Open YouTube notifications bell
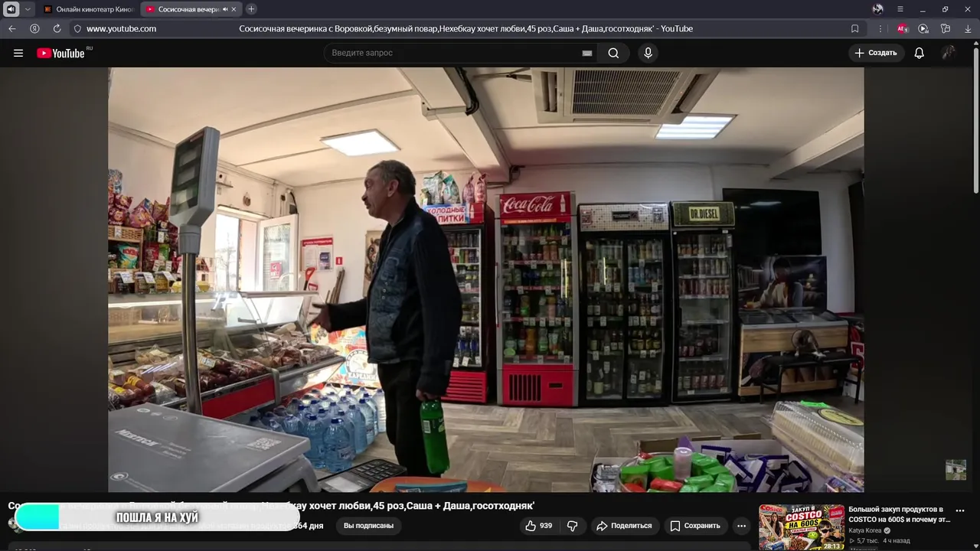Screen dimensions: 980x551 point(919,53)
